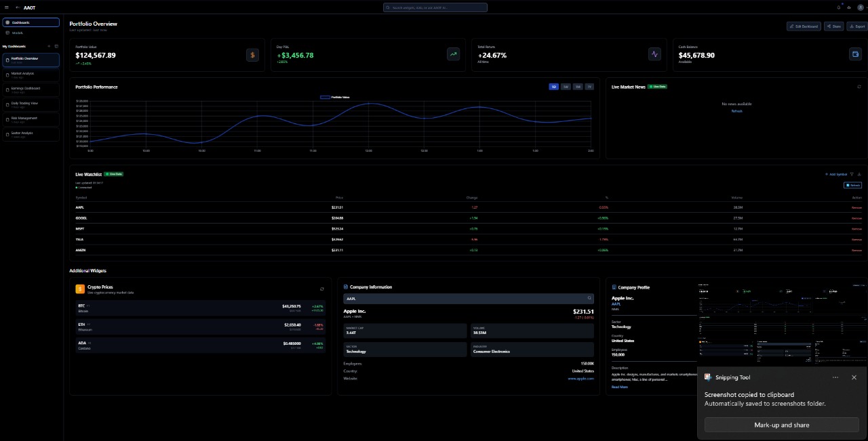Open the Snipping Tool notification options menu
The height and width of the screenshot is (441, 868).
point(835,377)
